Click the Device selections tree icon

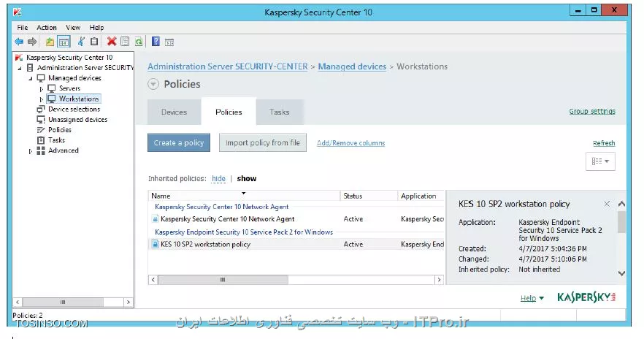point(41,110)
